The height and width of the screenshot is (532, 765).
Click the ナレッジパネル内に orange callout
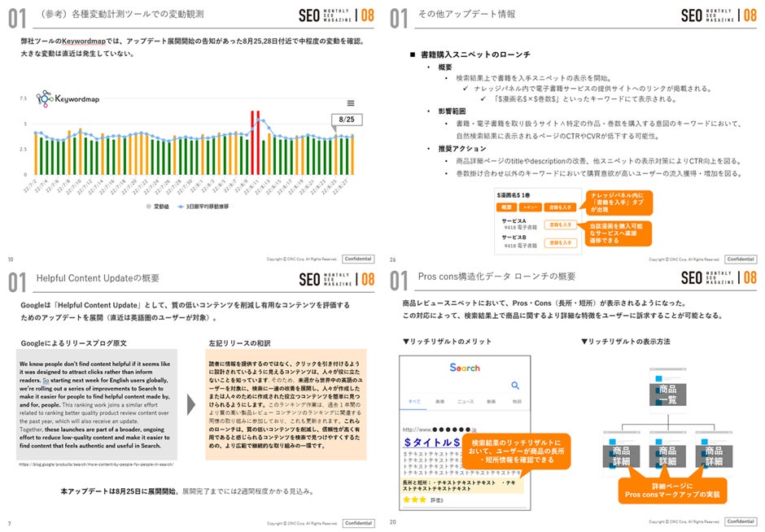click(x=619, y=203)
